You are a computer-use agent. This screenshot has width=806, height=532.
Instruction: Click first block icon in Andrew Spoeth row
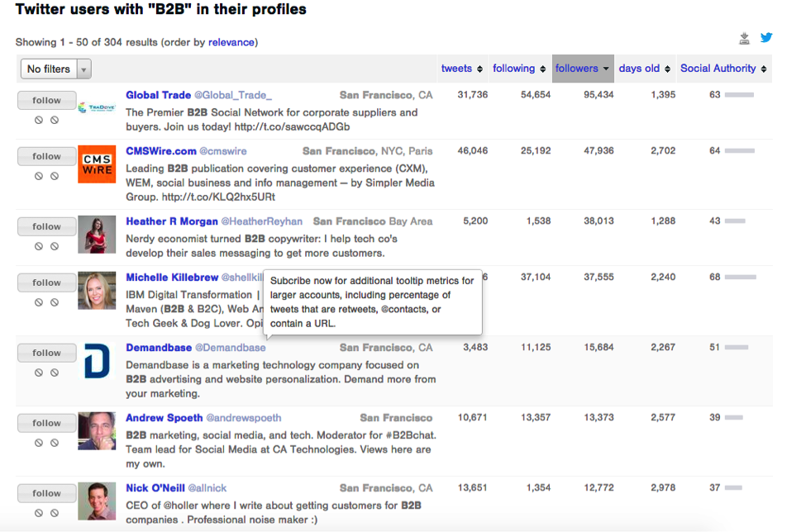click(39, 443)
